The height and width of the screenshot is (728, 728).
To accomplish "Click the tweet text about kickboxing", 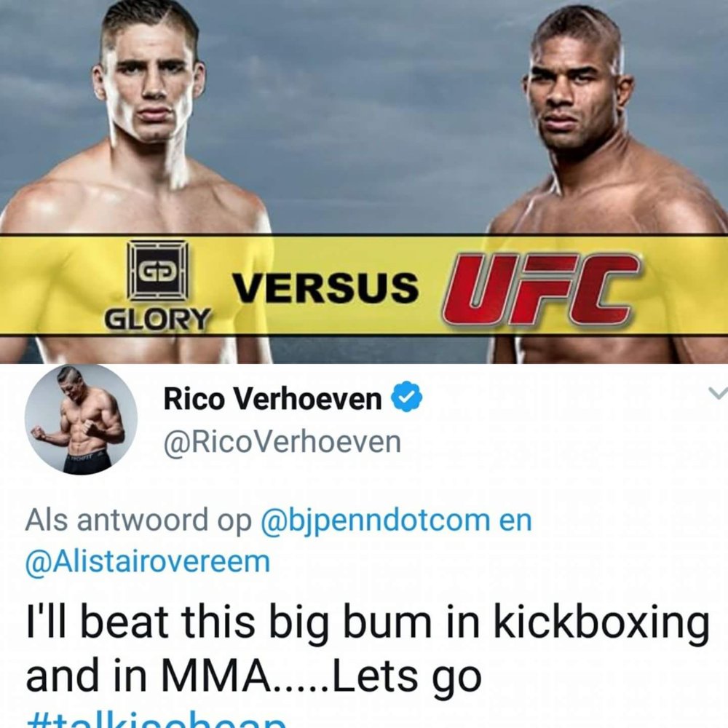I will point(368,649).
